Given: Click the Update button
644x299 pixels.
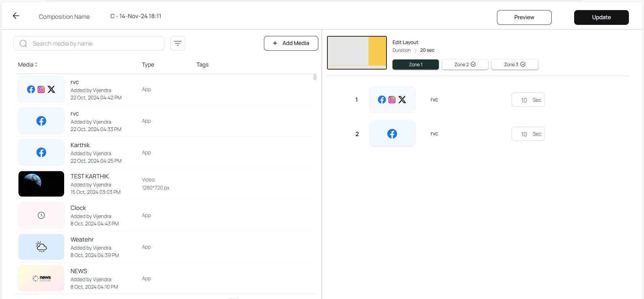Looking at the screenshot, I should click(601, 17).
